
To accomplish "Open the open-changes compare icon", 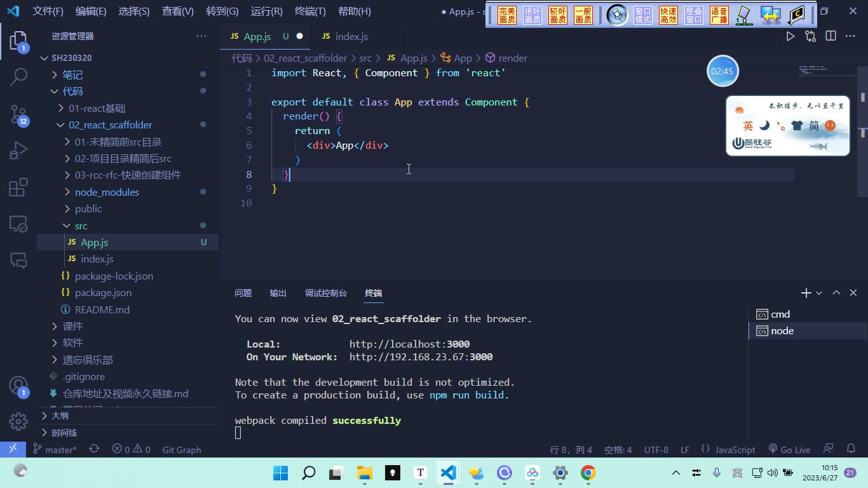I will click(x=810, y=36).
